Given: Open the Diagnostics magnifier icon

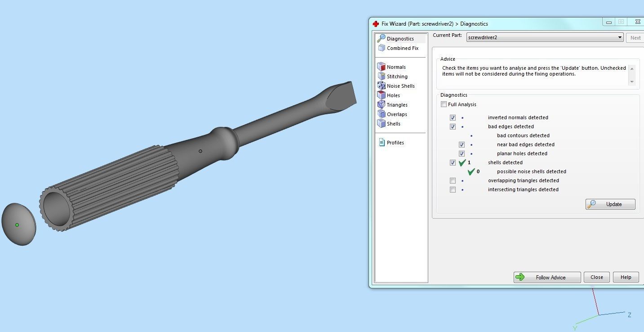Looking at the screenshot, I should point(381,39).
